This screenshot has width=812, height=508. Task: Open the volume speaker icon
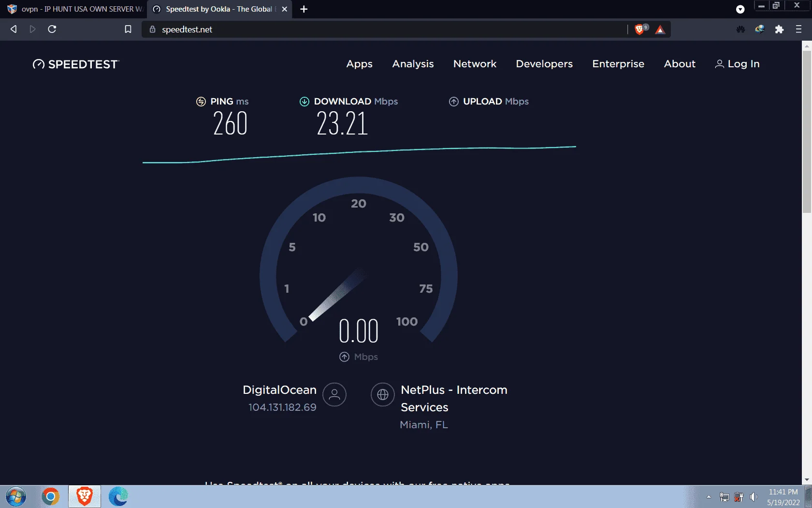tap(754, 497)
